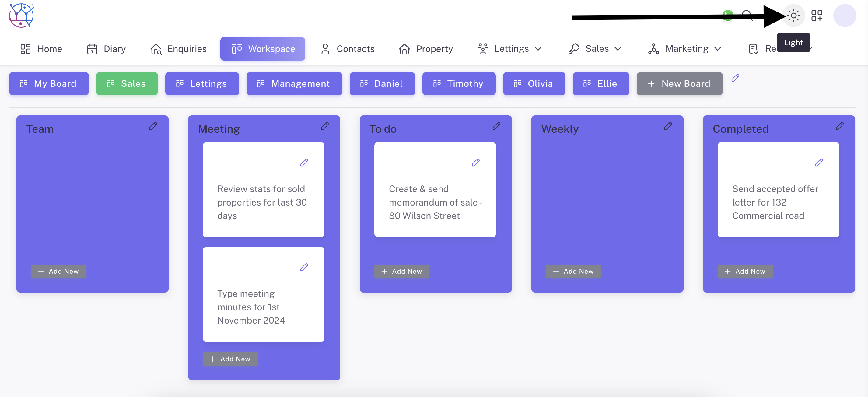Edit the 'Review stats for sold properties' card

tap(304, 163)
